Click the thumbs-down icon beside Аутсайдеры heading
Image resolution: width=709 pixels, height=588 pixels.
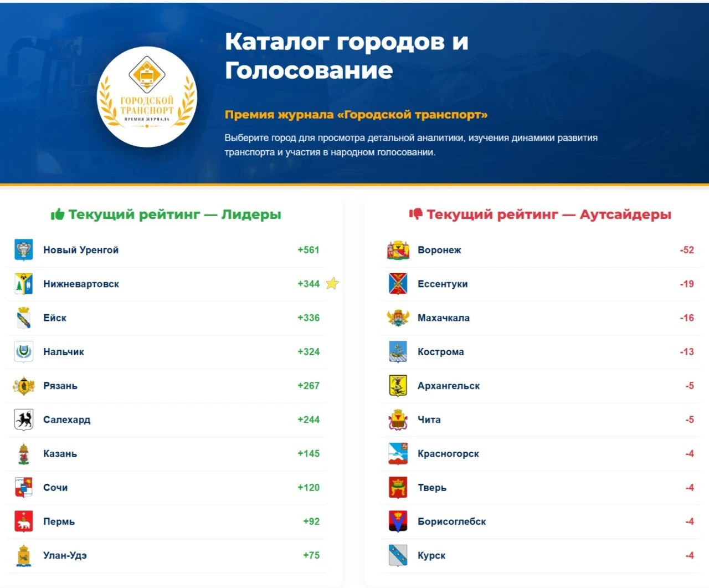[415, 214]
